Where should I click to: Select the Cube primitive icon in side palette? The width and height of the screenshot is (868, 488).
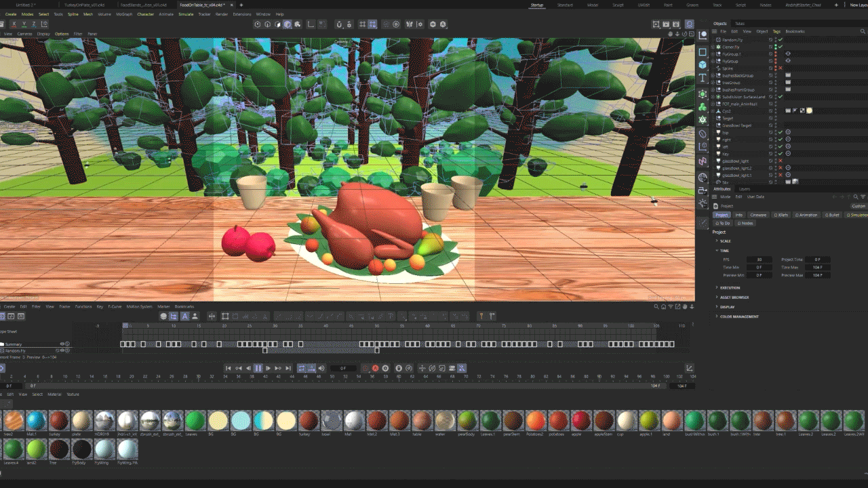tap(703, 64)
